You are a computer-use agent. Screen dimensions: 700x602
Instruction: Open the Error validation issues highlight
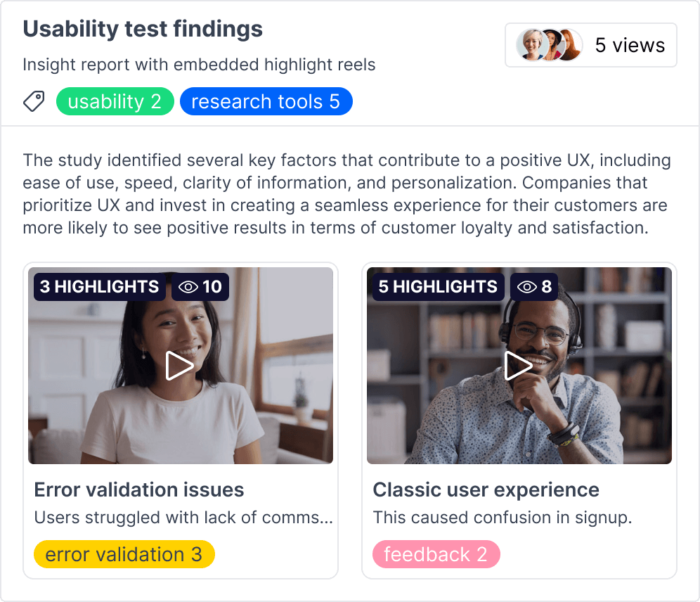click(x=140, y=489)
